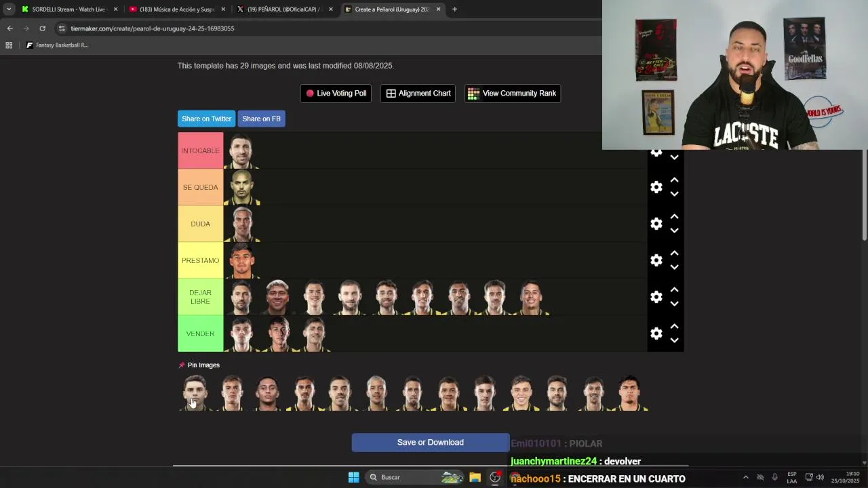Move SE QUEDA tier row down

674,194
